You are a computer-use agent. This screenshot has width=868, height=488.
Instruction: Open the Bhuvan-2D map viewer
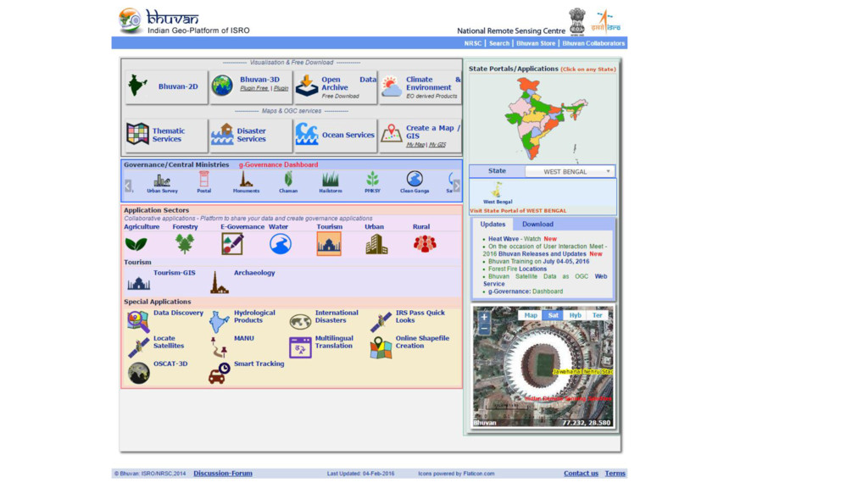[x=166, y=87]
